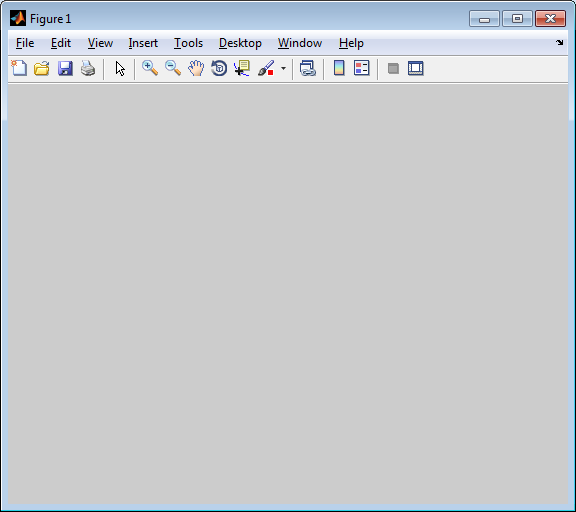Select the Zoom Out magnifier tool
Screen dimensions: 576x512
coord(173,68)
